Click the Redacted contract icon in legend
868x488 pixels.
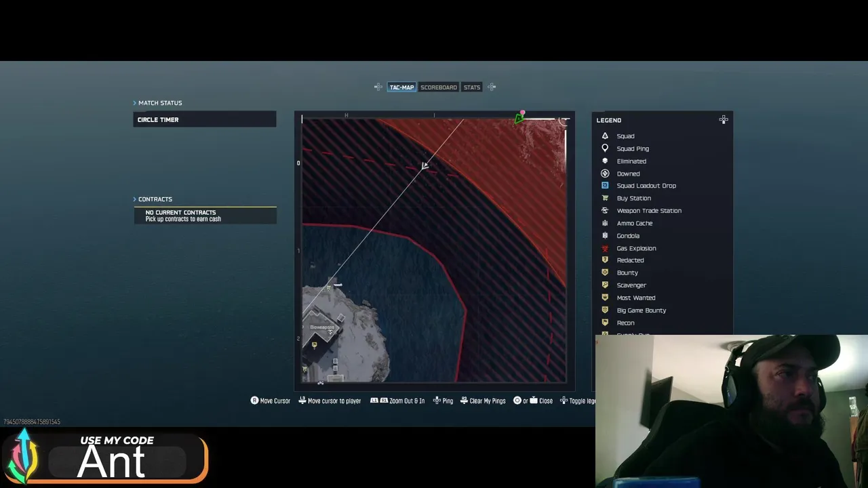click(605, 260)
